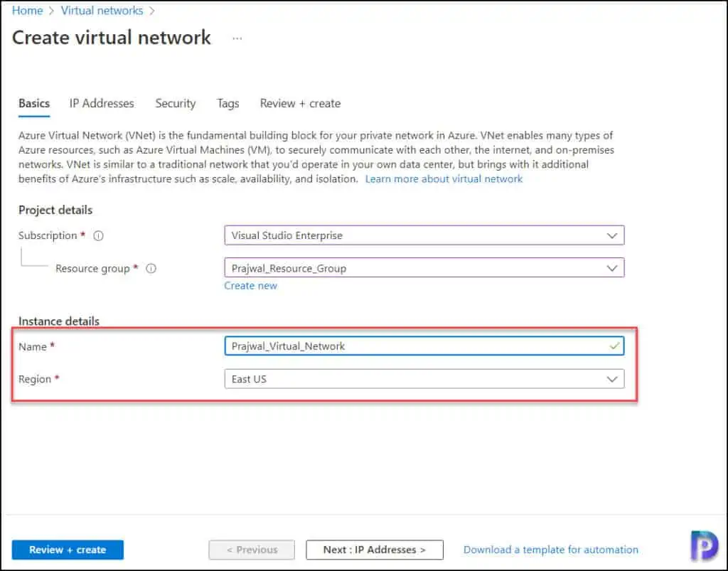Open the Review + create tab
Viewport: 728px width, 571px height.
point(301,104)
